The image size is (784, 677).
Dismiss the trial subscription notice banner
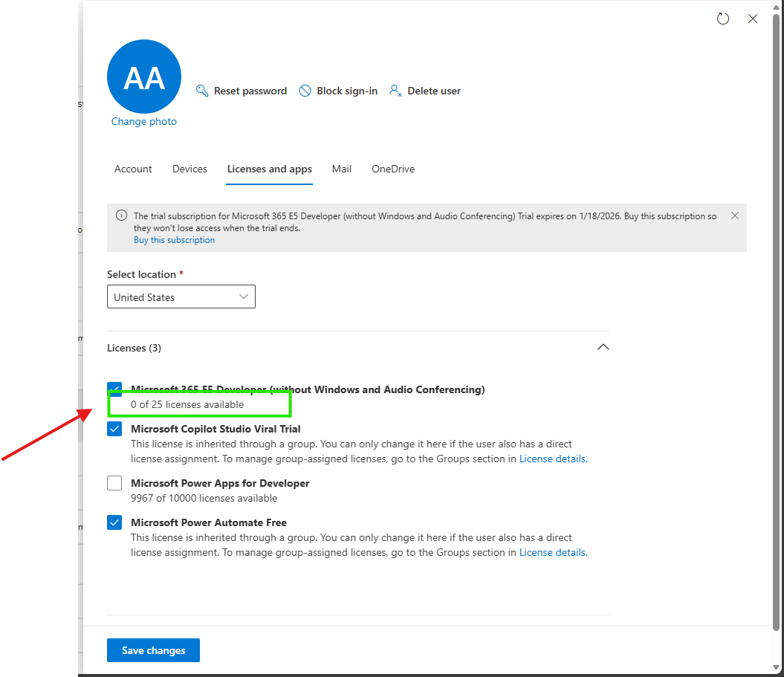pos(734,216)
